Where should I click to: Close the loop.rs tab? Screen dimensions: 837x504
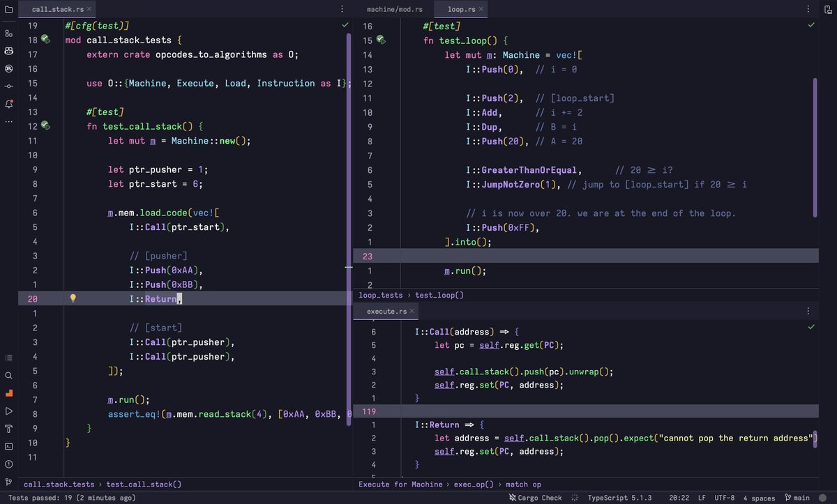[483, 9]
